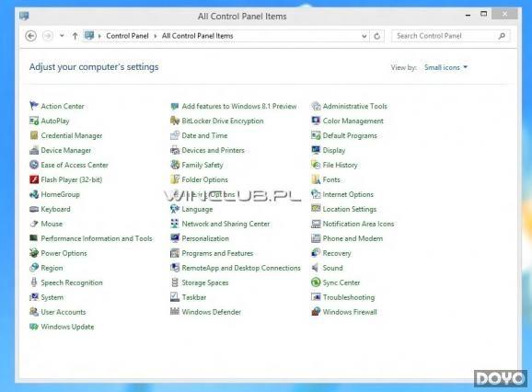
Task: Open the View by Small icons dropdown
Action: tap(445, 67)
